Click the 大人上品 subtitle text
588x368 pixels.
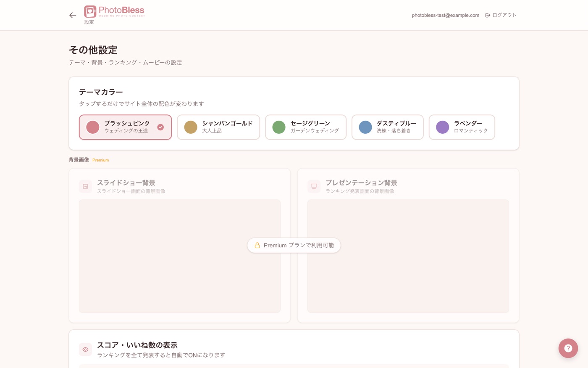pos(212,131)
